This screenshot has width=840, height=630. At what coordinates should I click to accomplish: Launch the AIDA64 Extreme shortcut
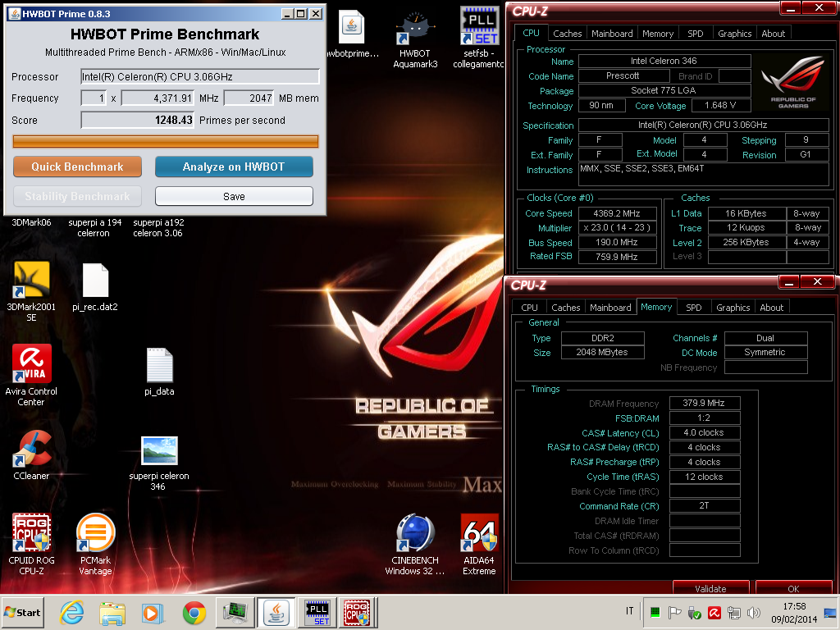tap(479, 544)
